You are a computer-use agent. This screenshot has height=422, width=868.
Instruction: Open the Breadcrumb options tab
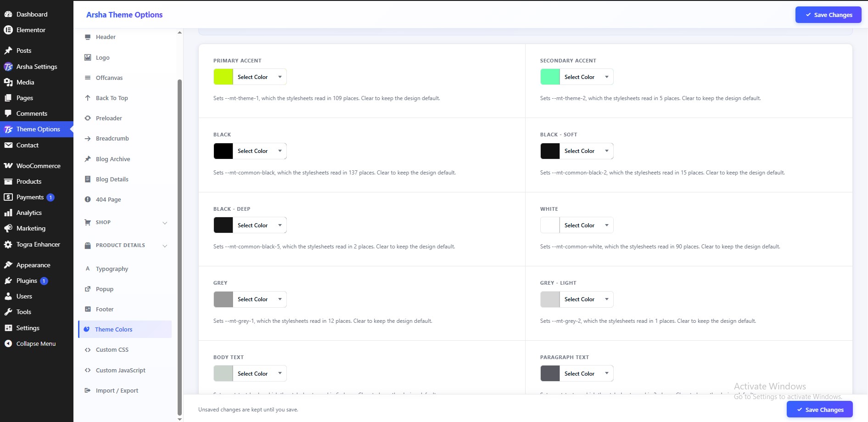[125, 138]
